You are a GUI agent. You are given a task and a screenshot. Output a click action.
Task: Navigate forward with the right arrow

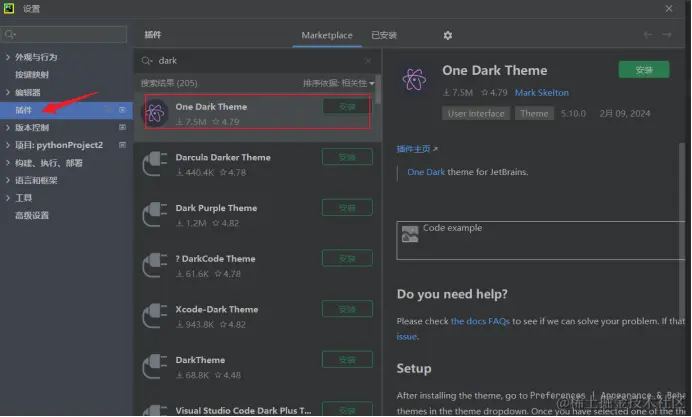(667, 35)
